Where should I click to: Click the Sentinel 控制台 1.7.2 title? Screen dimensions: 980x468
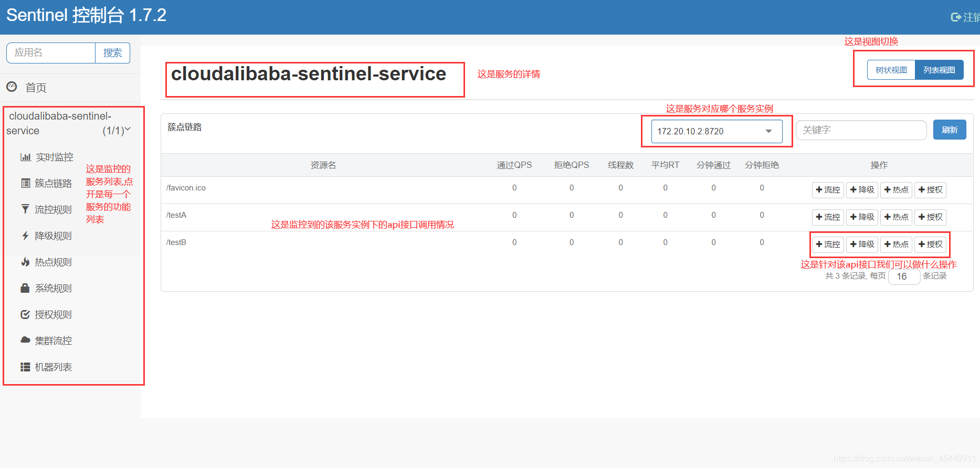tap(86, 15)
